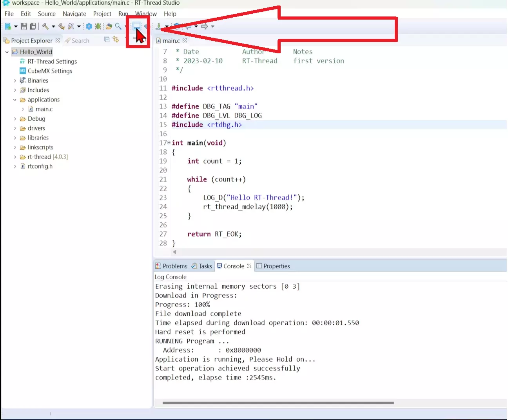The image size is (508, 420).
Task: Click 'Hard reset is performed' console line
Action: coord(200,332)
